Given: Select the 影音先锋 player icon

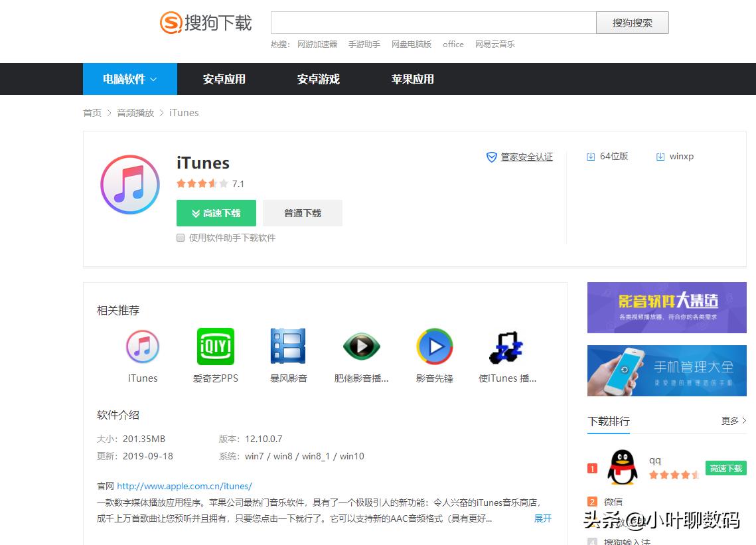Looking at the screenshot, I should tap(434, 346).
